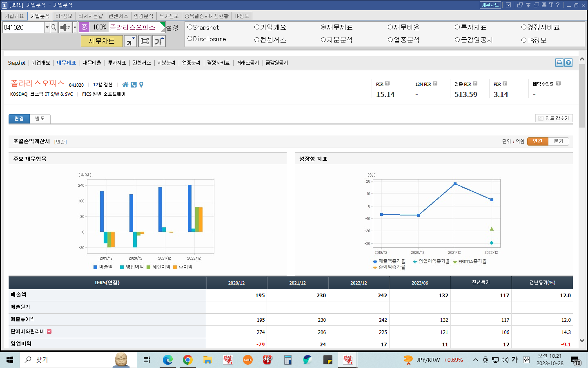Click the always-on-top arrow icon
The height and width of the screenshot is (368, 588).
click(528, 5)
